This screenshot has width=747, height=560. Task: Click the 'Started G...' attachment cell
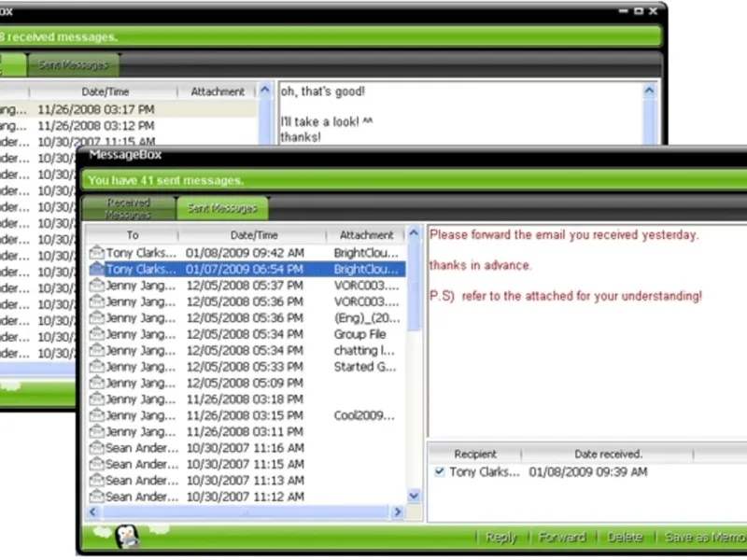[x=364, y=366]
